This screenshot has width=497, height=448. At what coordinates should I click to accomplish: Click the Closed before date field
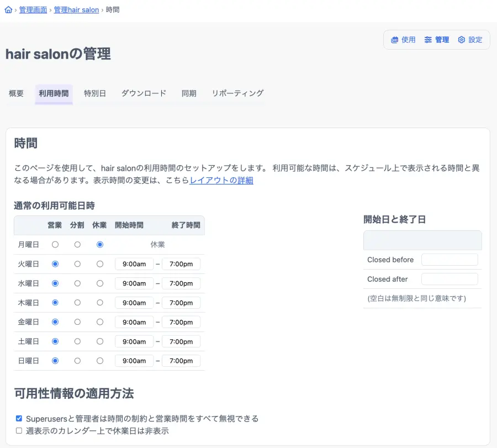[449, 260]
